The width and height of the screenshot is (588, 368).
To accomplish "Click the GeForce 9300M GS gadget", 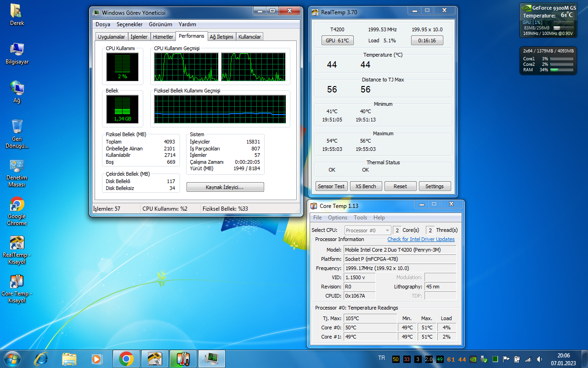I will (548, 20).
